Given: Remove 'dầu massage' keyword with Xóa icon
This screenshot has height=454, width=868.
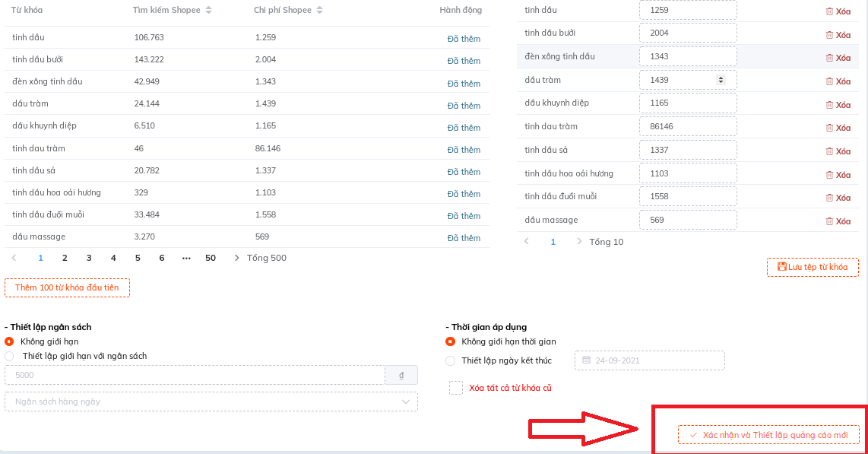Looking at the screenshot, I should coord(829,221).
